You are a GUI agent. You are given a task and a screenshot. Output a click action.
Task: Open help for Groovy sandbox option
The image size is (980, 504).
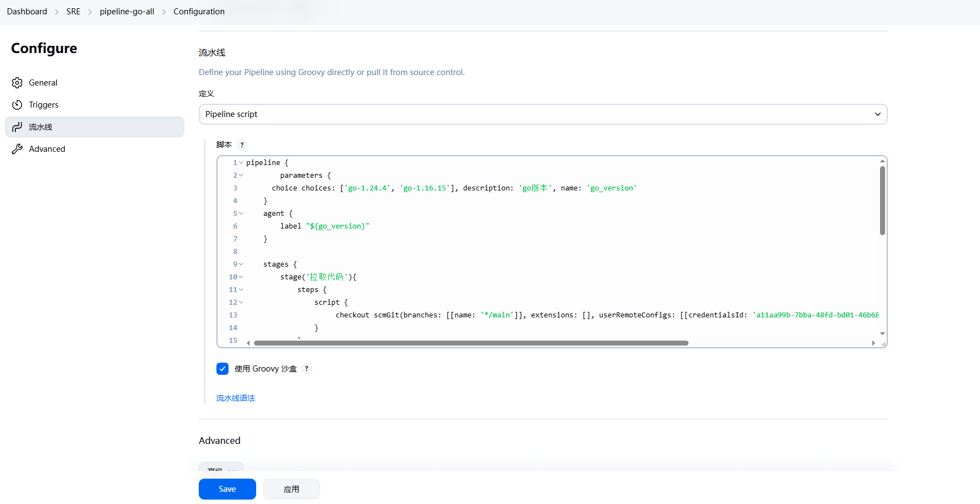(x=306, y=369)
